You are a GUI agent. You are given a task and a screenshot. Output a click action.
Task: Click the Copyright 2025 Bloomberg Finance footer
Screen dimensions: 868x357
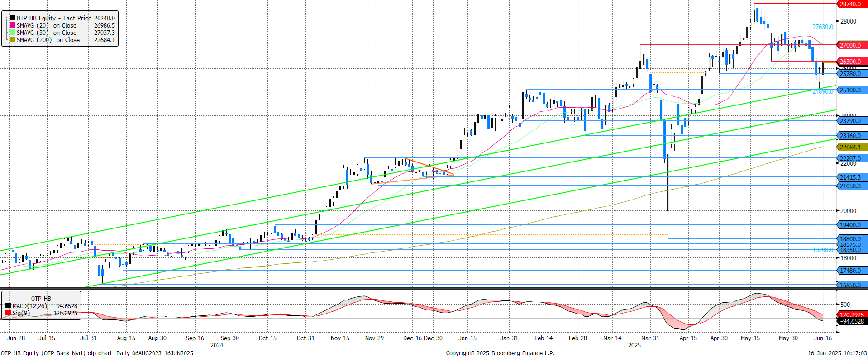[x=500, y=353]
